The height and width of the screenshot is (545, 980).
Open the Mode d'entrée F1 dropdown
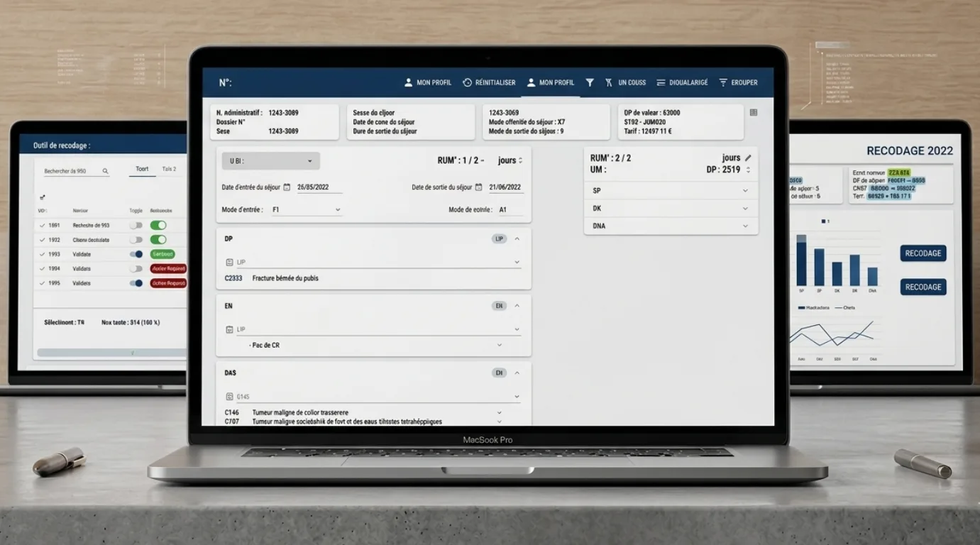(307, 210)
